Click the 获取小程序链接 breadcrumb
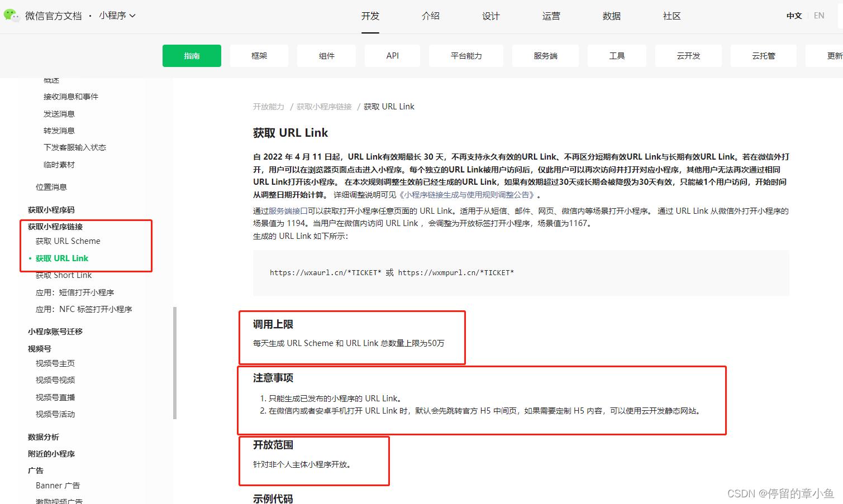Image resolution: width=843 pixels, height=504 pixels. tap(324, 107)
